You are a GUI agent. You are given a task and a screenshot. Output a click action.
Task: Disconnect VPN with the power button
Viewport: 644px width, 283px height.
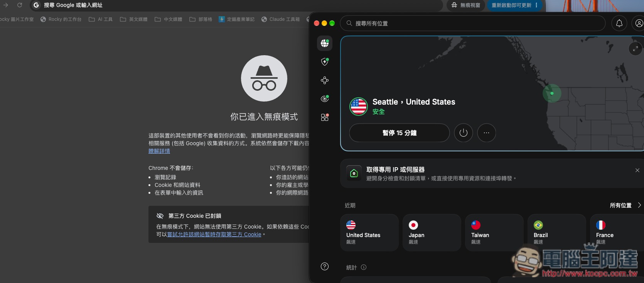coord(464,133)
